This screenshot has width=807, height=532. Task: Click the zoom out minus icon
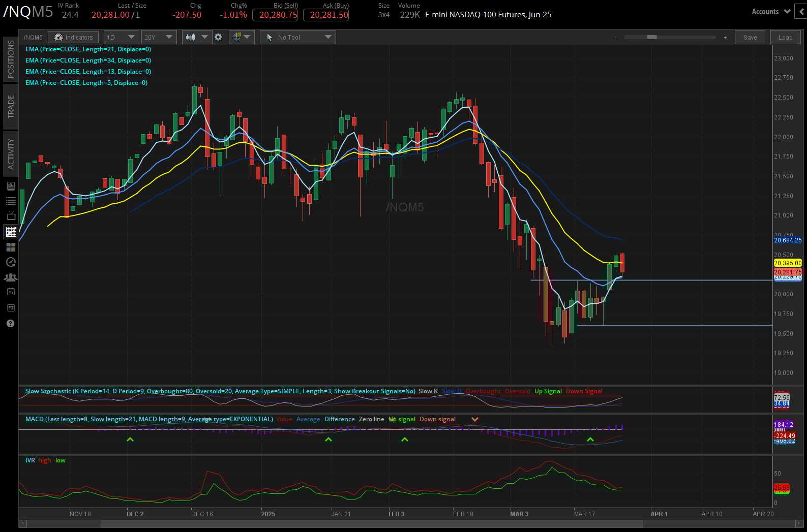615,38
